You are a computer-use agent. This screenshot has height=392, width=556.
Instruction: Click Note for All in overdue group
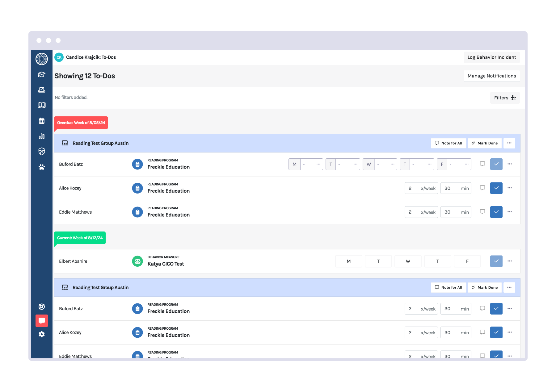pyautogui.click(x=449, y=143)
